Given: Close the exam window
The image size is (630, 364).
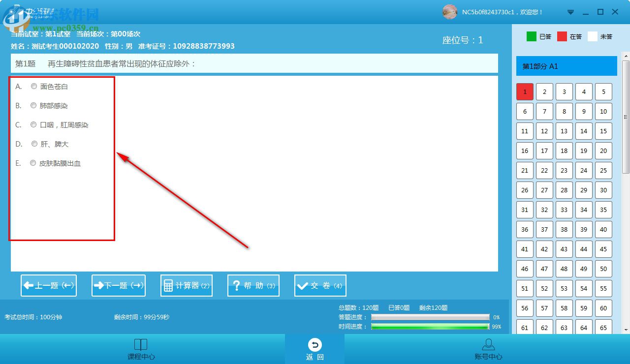Looking at the screenshot, I should click(615, 12).
